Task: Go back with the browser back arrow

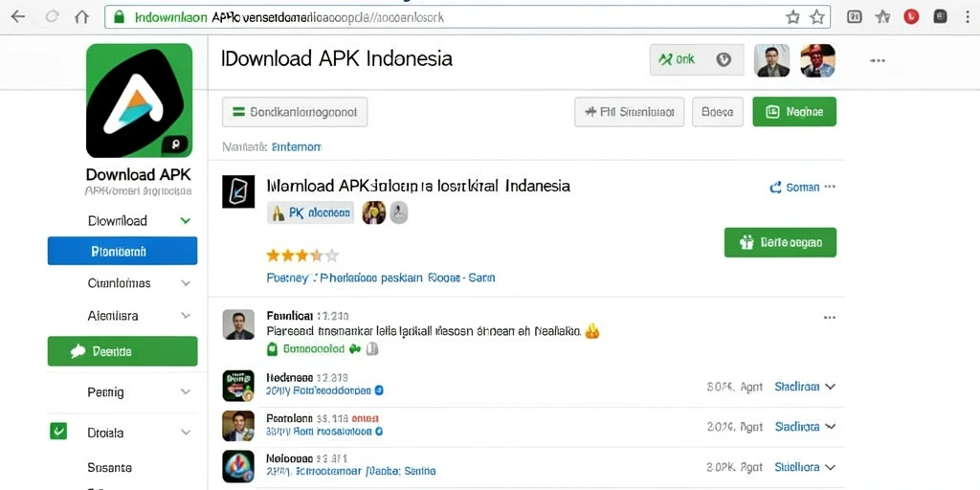Action: pos(17,17)
